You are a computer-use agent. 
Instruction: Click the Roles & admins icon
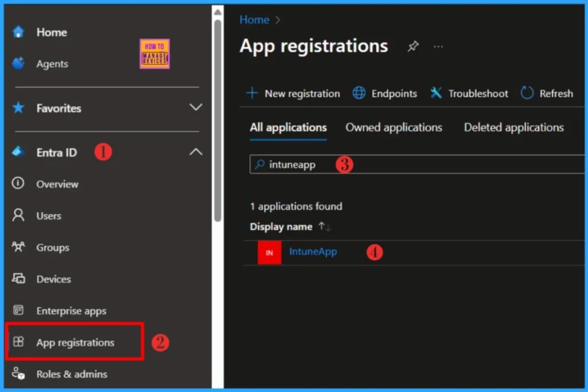click(18, 374)
